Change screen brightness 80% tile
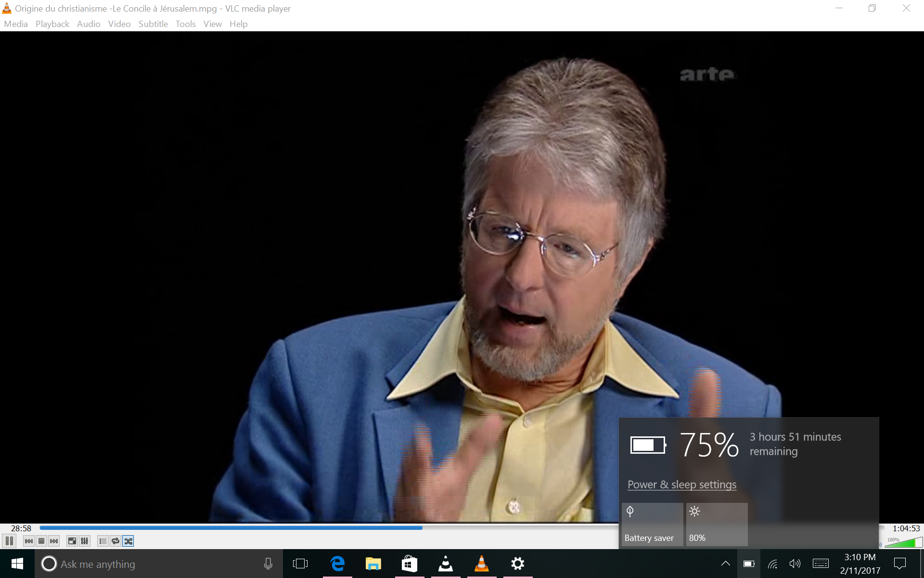This screenshot has height=578, width=924. [x=717, y=524]
